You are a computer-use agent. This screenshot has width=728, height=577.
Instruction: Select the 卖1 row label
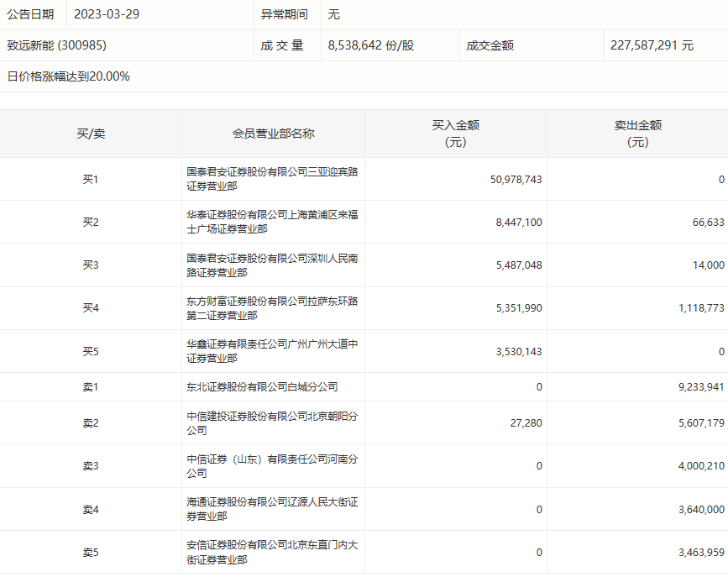coord(91,387)
